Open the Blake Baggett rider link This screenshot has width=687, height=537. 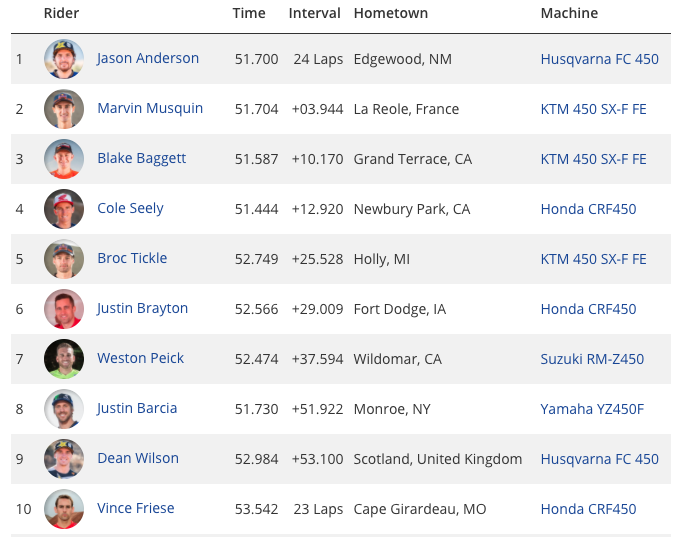tap(142, 159)
